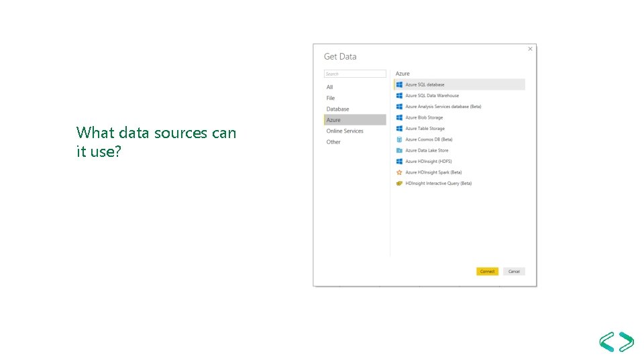Viewport: 644px width, 362px height.
Task: Click the Azure SQL database Windows icon
Action: [399, 84]
